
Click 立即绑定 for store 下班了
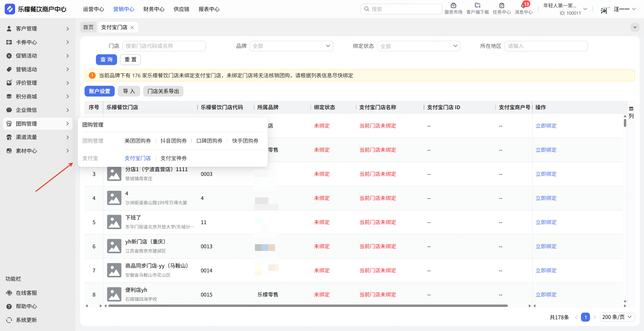click(x=546, y=222)
